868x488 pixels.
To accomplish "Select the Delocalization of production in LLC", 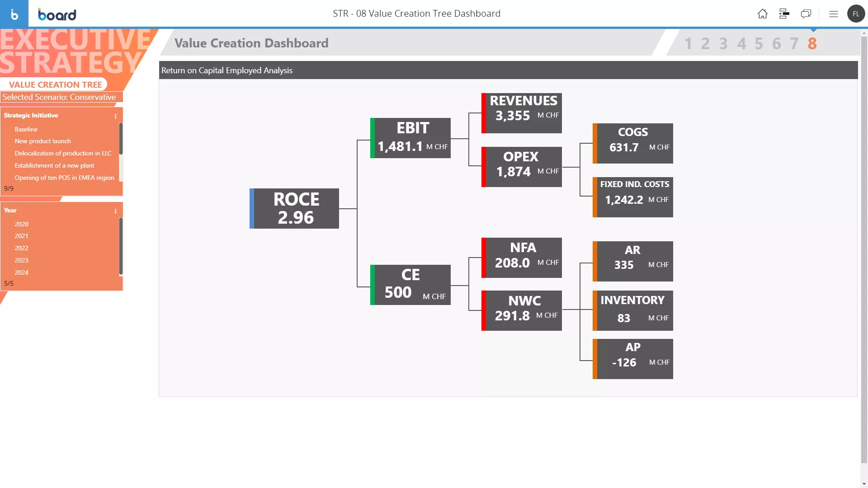I will pos(62,153).
